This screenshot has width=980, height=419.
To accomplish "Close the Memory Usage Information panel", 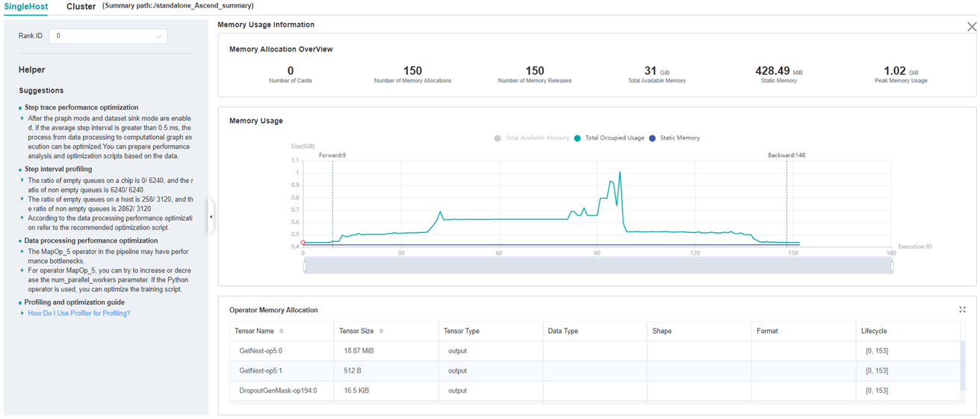I will point(971,27).
